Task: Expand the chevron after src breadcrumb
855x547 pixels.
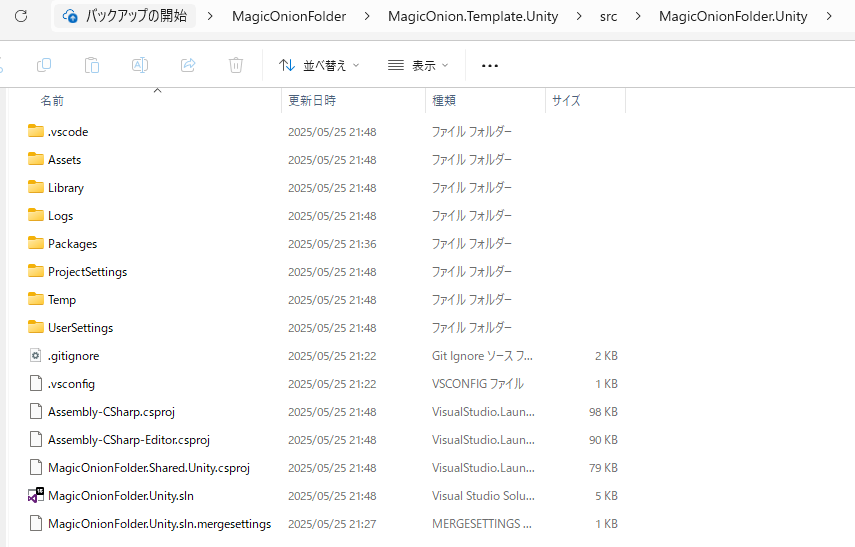Action: (638, 16)
